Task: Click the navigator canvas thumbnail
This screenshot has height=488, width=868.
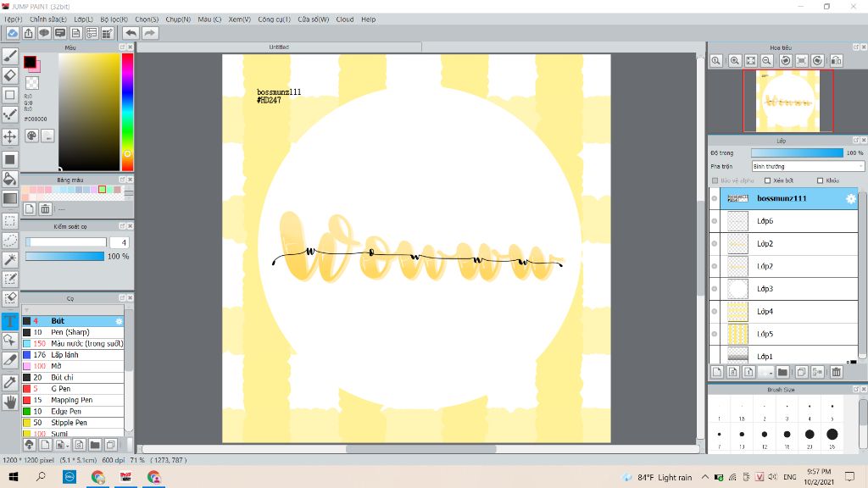Action: tap(788, 101)
